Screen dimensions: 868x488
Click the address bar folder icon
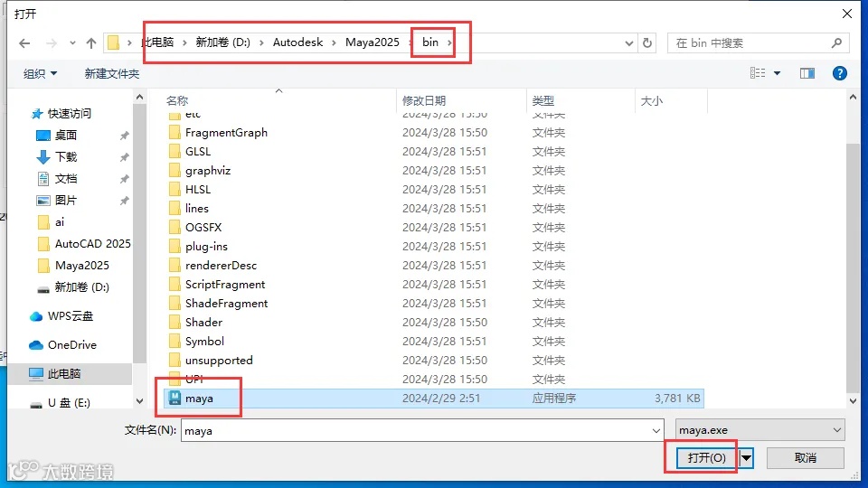pos(114,42)
